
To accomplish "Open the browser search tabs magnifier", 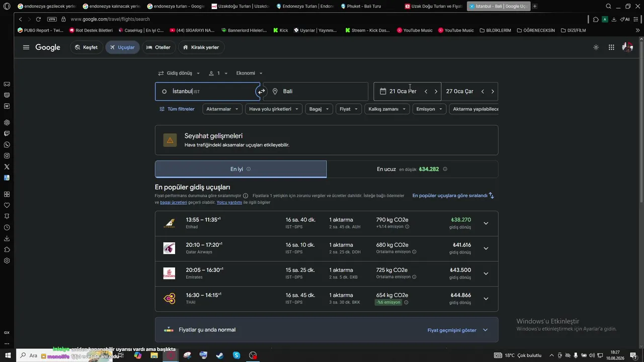I will click(609, 6).
